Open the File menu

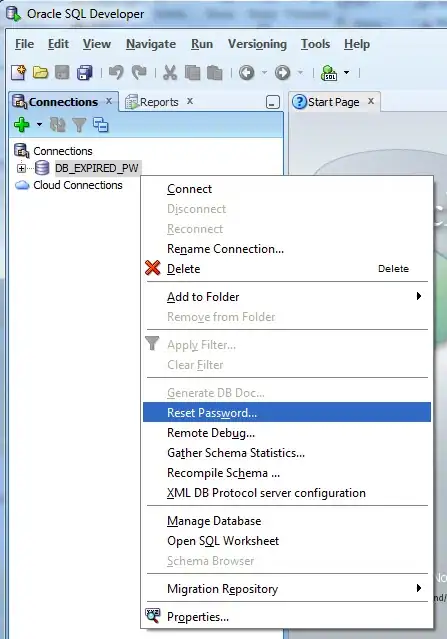point(24,44)
